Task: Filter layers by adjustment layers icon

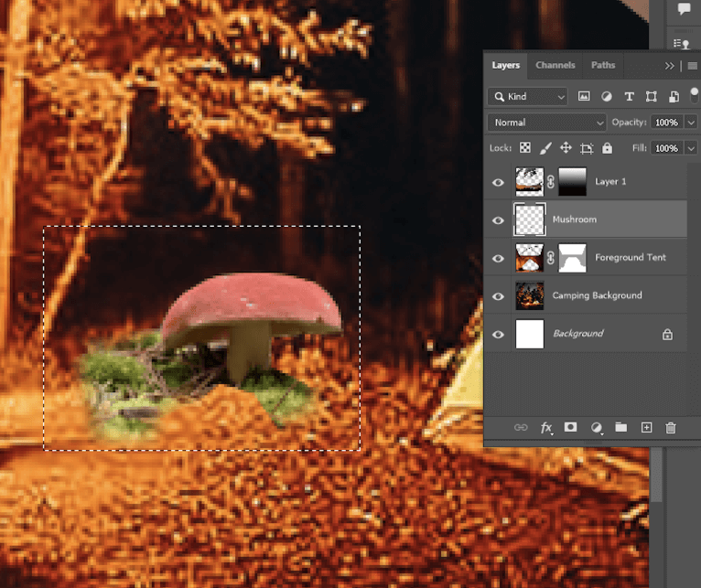Action: [x=606, y=97]
